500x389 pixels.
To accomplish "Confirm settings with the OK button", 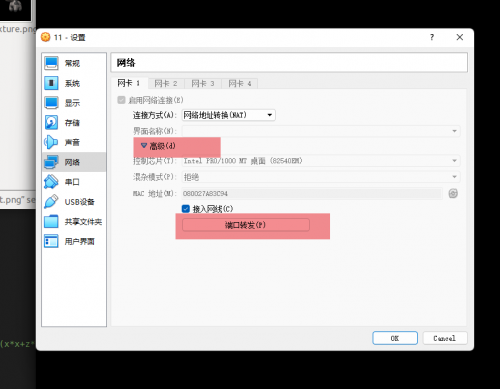I will [x=395, y=338].
